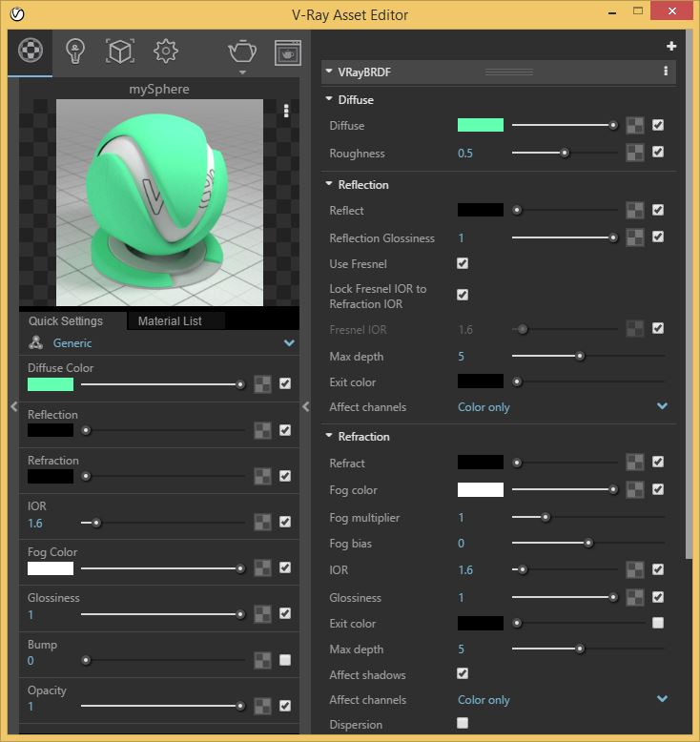The width and height of the screenshot is (700, 742).
Task: Open texture slot for Reflection quick setting
Action: click(262, 430)
